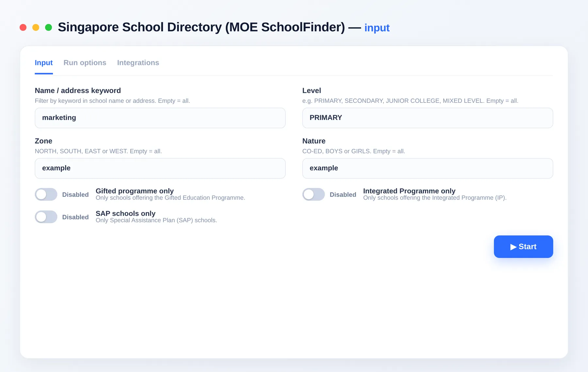
Task: Enable Integrated Programme only toggle
Action: pyautogui.click(x=314, y=194)
